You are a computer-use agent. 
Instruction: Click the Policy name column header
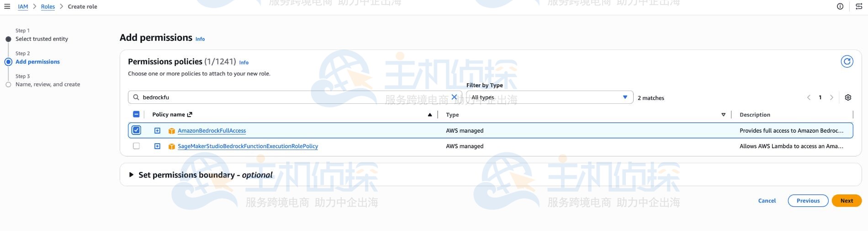[x=169, y=115]
